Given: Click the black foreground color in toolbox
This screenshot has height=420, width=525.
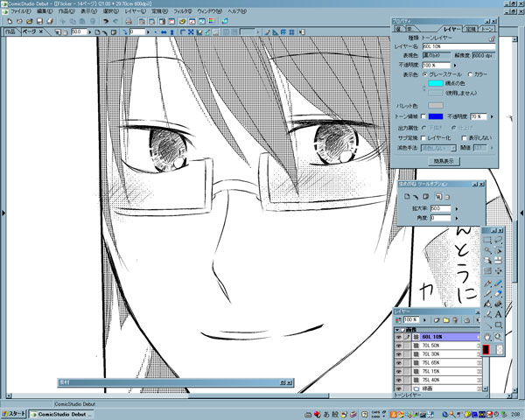Looking at the screenshot, I should click(x=486, y=350).
